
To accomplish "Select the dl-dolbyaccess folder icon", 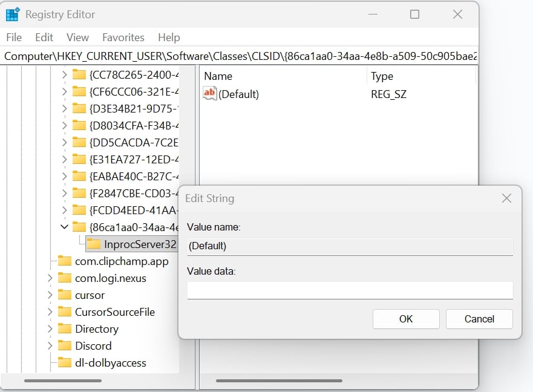I will click(65, 363).
